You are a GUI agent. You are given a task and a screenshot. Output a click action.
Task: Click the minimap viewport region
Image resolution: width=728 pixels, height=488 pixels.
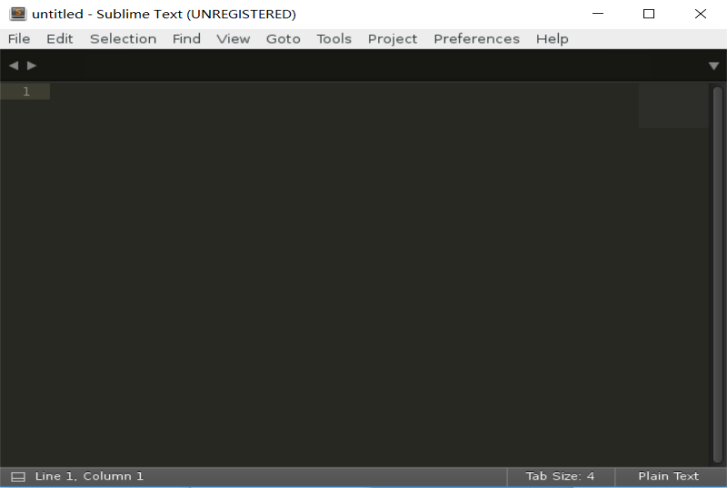pyautogui.click(x=673, y=105)
